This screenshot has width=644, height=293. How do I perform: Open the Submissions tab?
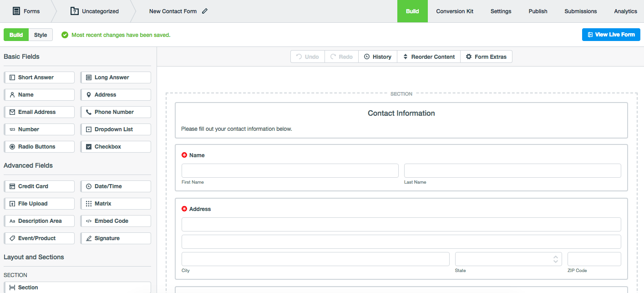pyautogui.click(x=580, y=11)
